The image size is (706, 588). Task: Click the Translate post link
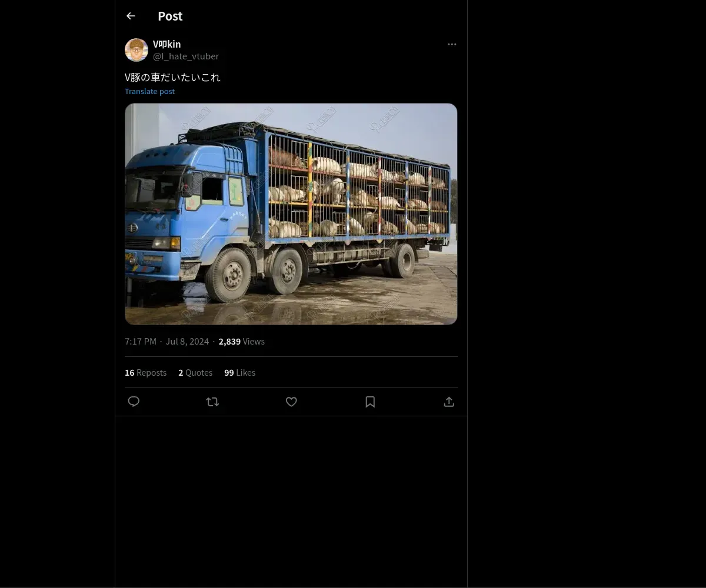(149, 91)
